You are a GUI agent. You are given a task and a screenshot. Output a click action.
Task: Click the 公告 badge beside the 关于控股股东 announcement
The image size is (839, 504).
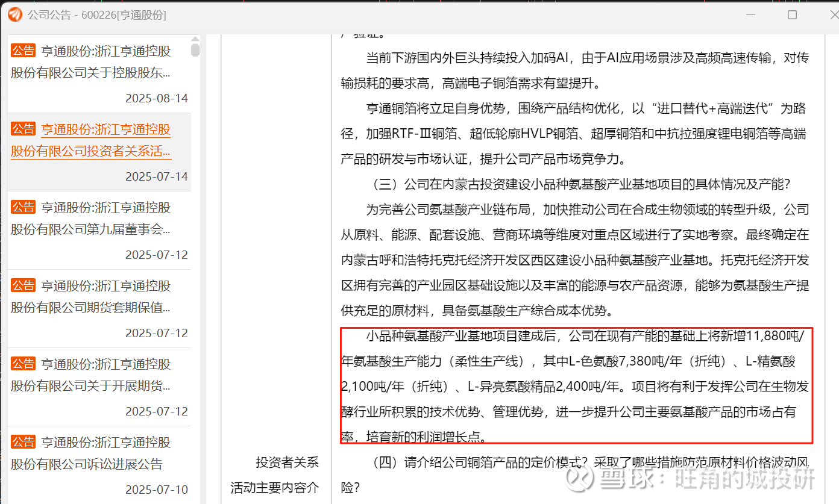tap(23, 51)
